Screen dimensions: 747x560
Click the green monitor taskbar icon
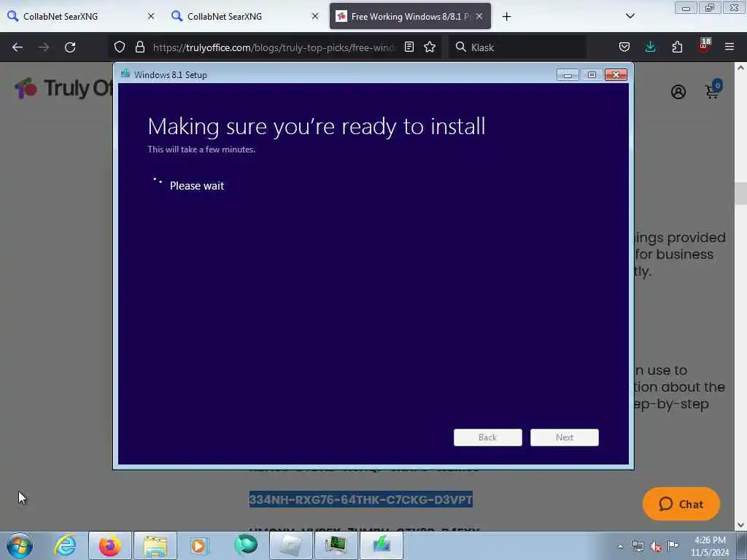[336, 545]
